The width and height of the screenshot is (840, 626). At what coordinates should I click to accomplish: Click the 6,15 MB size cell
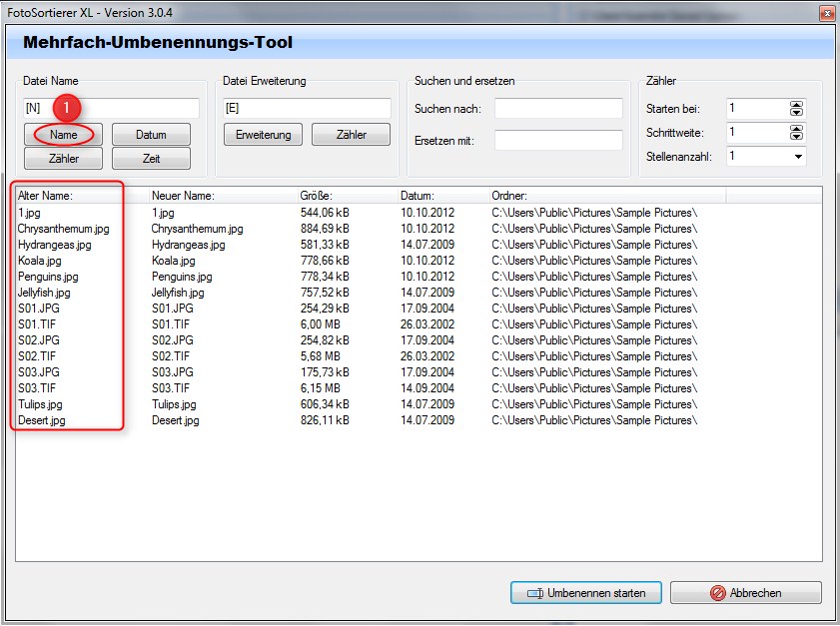pos(321,388)
